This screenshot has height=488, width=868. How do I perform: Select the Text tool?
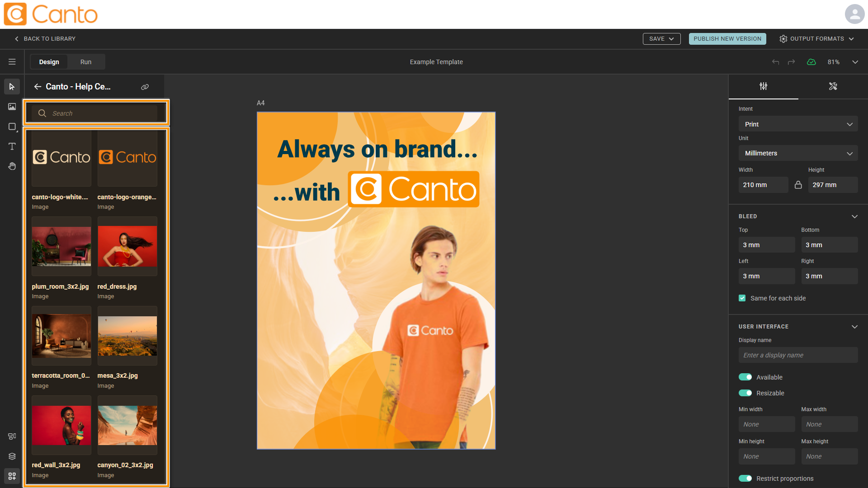coord(12,146)
